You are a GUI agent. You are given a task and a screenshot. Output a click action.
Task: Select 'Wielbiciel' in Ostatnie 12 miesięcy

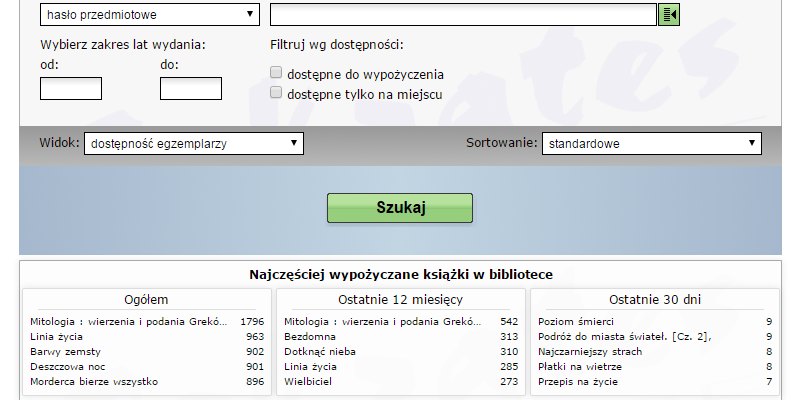[x=308, y=382]
